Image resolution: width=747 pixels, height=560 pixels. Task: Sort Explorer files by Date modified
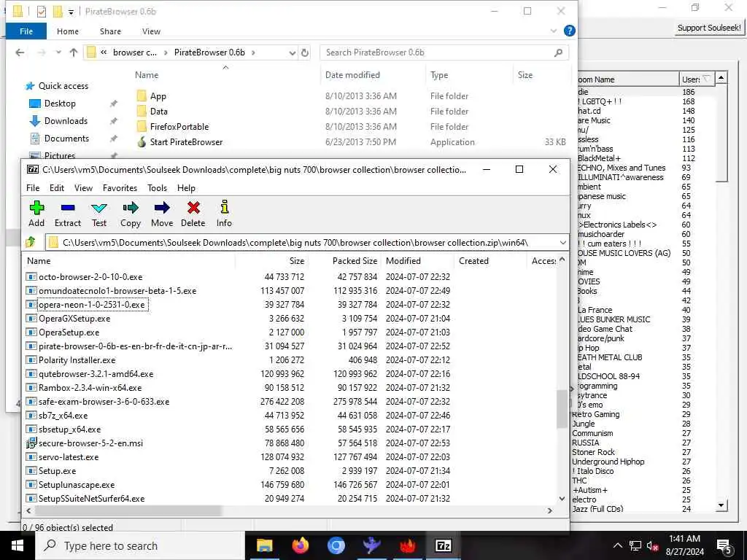373,75
